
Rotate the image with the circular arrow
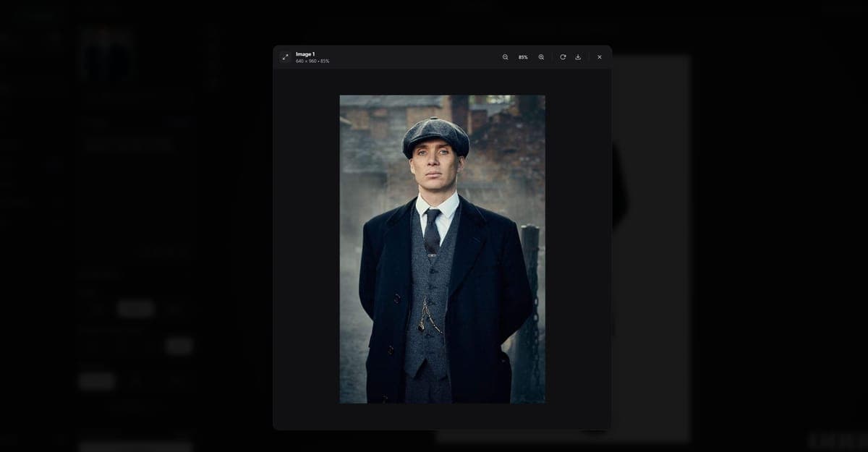pos(563,57)
